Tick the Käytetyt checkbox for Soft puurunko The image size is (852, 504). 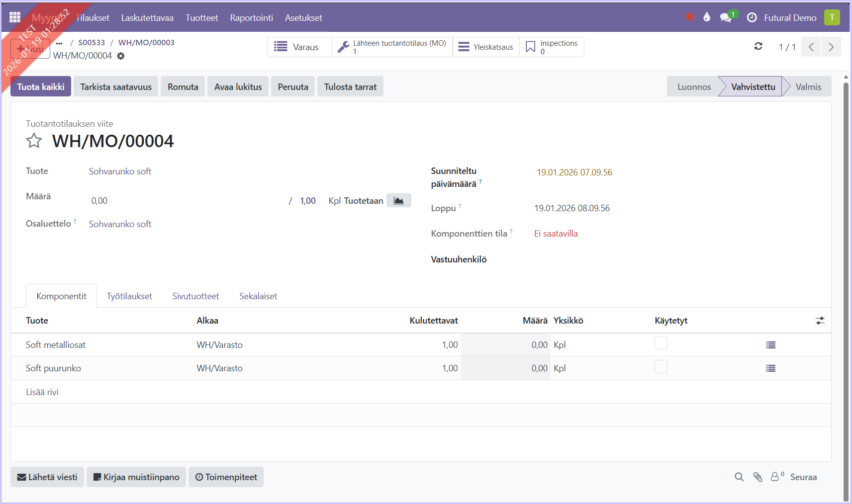click(661, 367)
